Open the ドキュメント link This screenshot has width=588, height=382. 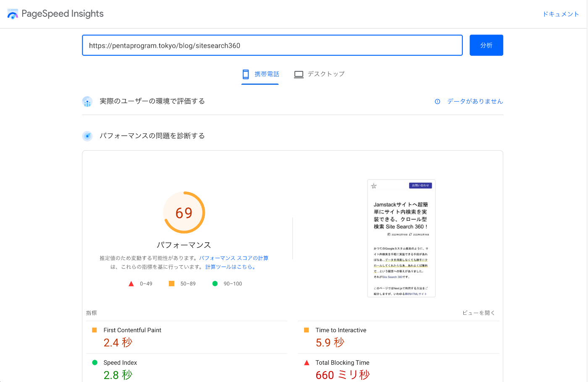click(x=561, y=14)
